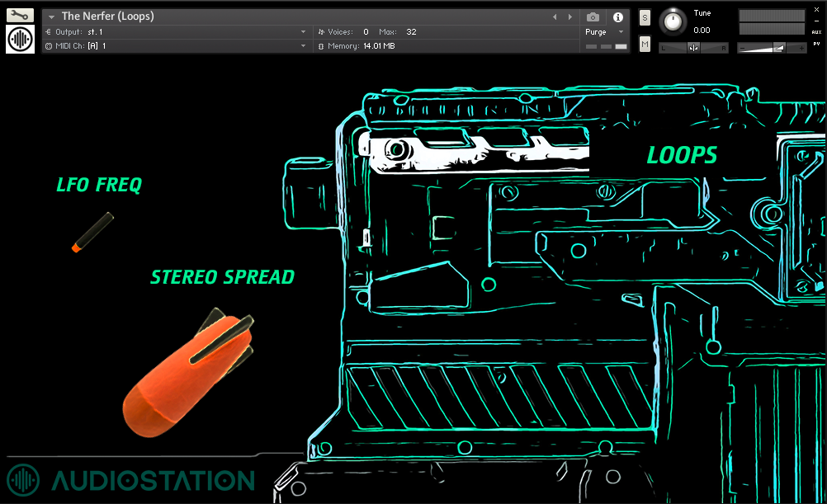Screen dimensions: 827x504
Task: Click the STEREO SPREAD label
Action: tap(223, 277)
